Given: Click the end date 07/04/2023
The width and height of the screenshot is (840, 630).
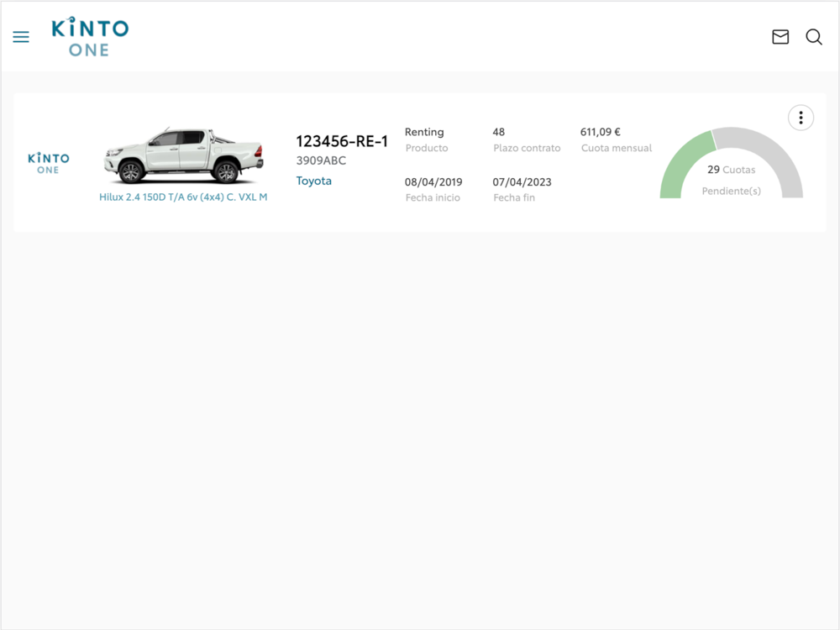Looking at the screenshot, I should [x=522, y=182].
